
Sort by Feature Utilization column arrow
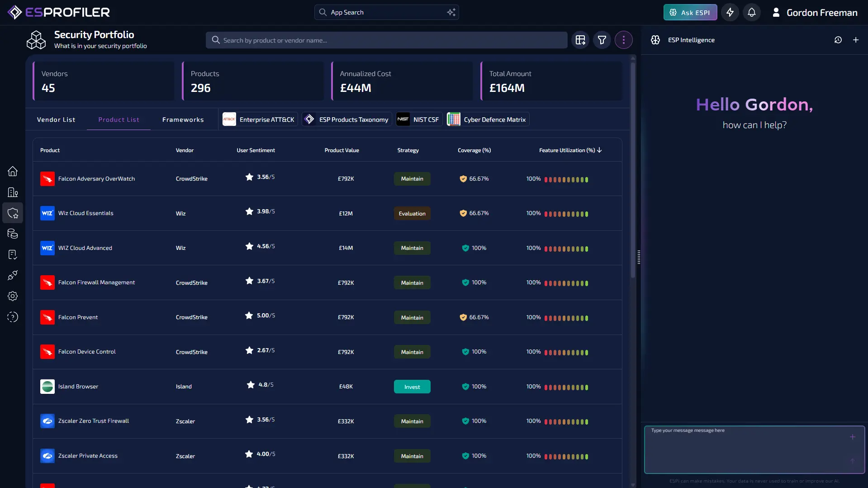599,150
